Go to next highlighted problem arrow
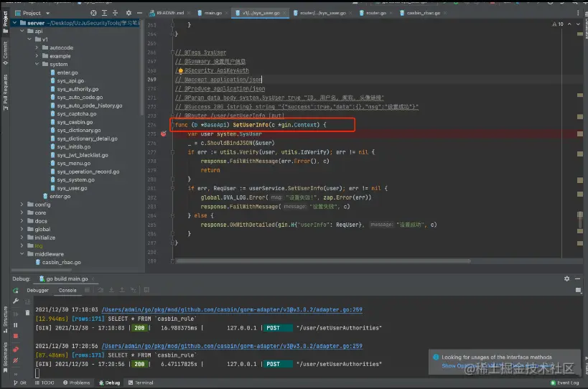 tap(578, 24)
